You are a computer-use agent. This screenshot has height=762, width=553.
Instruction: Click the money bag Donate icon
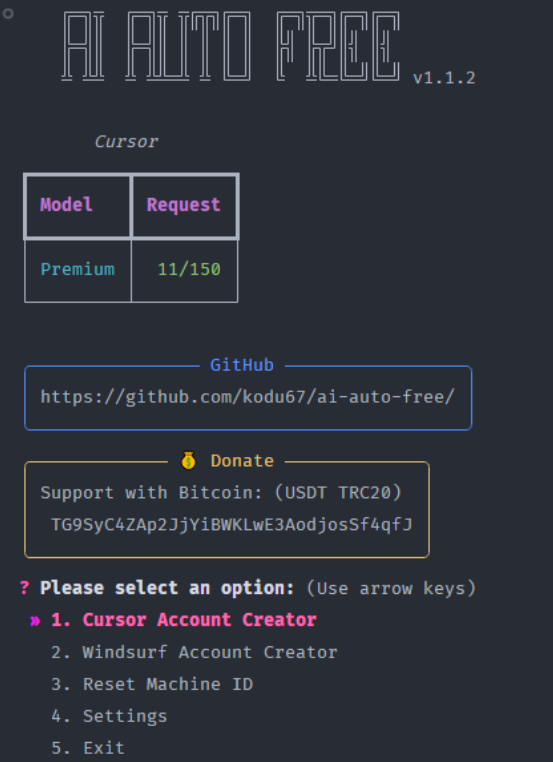(x=189, y=460)
